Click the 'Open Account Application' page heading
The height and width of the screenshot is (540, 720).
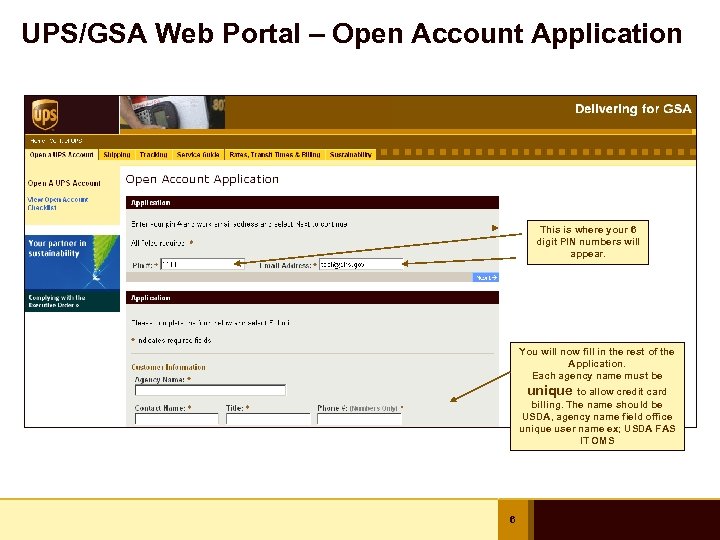pos(202,179)
